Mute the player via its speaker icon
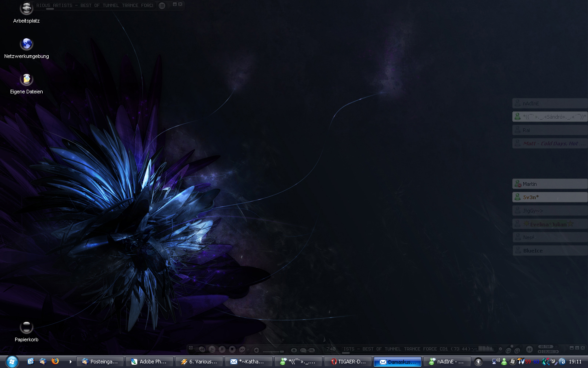This screenshot has height=368, width=588. [256, 350]
